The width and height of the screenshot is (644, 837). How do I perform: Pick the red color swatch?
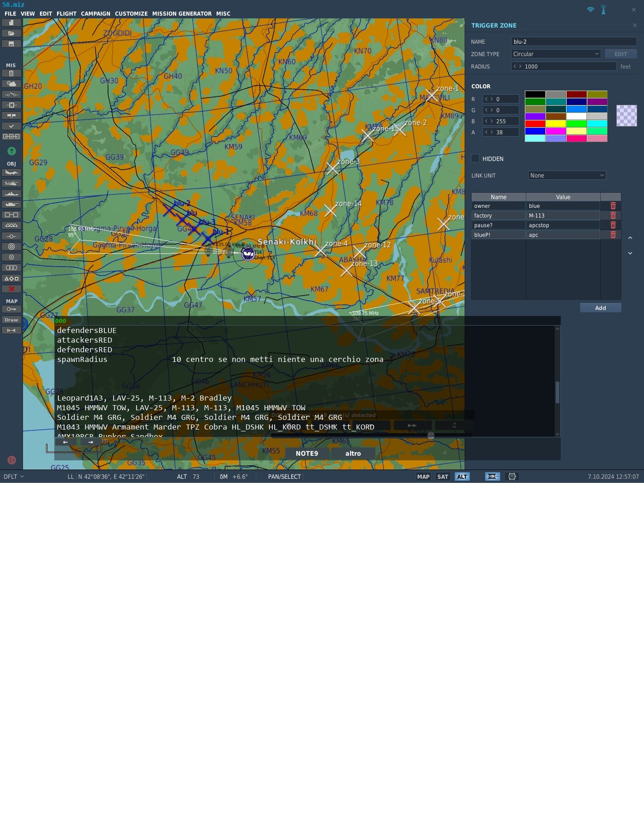click(x=535, y=124)
